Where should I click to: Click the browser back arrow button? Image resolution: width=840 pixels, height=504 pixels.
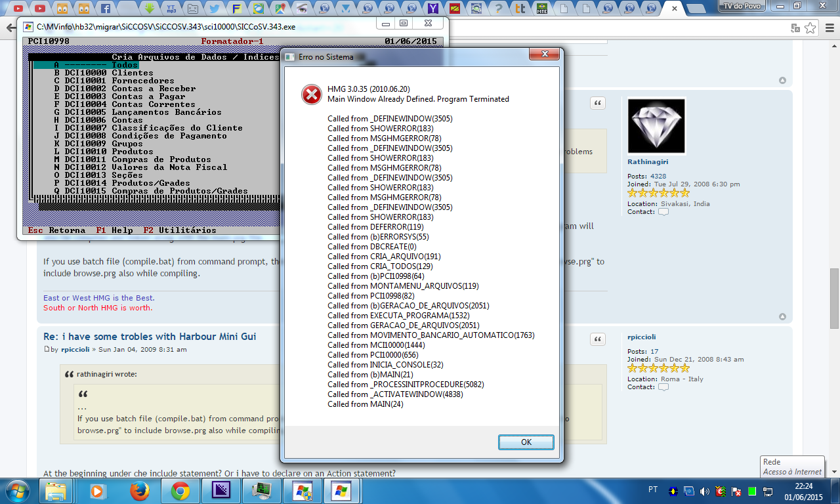point(11,28)
